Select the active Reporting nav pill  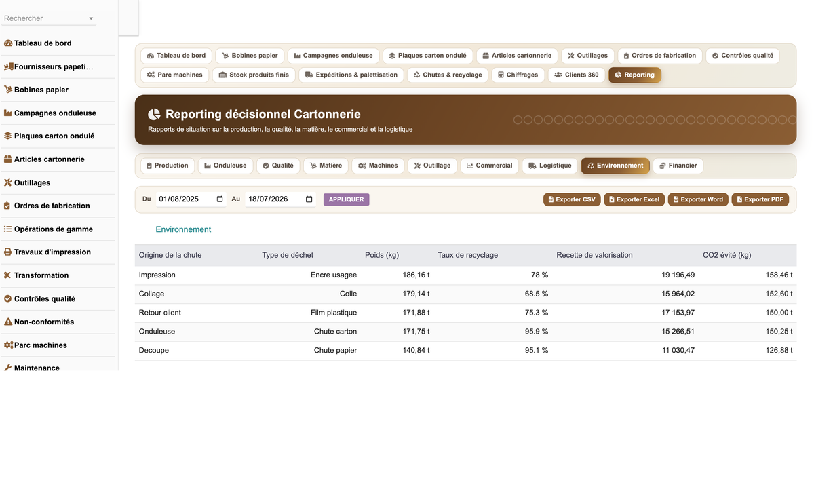point(635,75)
